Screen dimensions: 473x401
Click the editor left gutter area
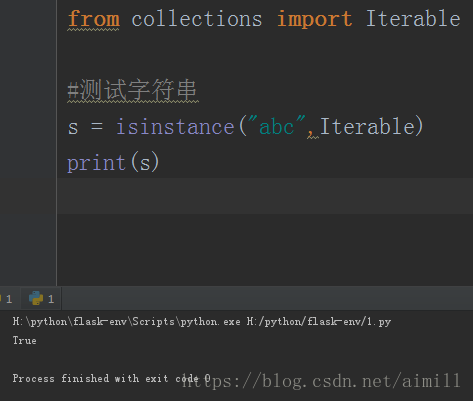click(28, 143)
